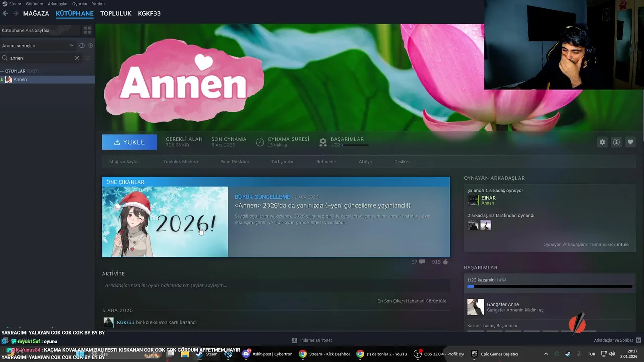The image size is (644, 362).
Task: Focus the library search field
Action: (x=40, y=58)
